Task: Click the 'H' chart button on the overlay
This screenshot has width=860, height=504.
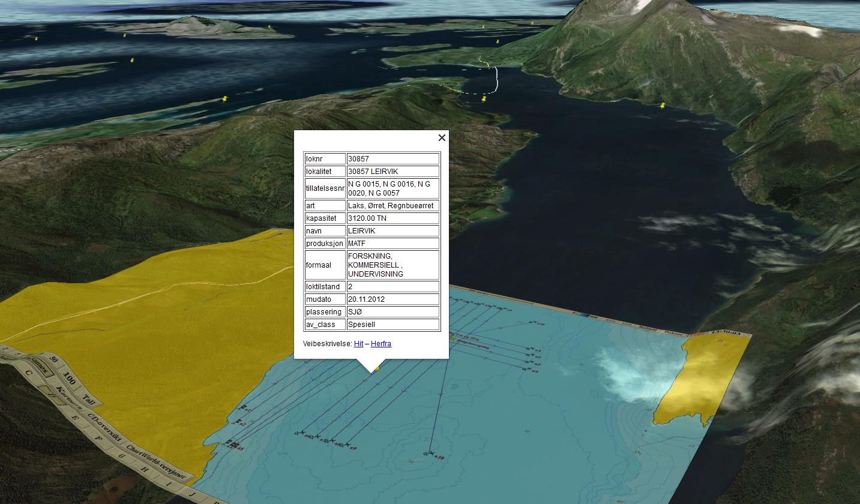Action: pyautogui.click(x=144, y=469)
